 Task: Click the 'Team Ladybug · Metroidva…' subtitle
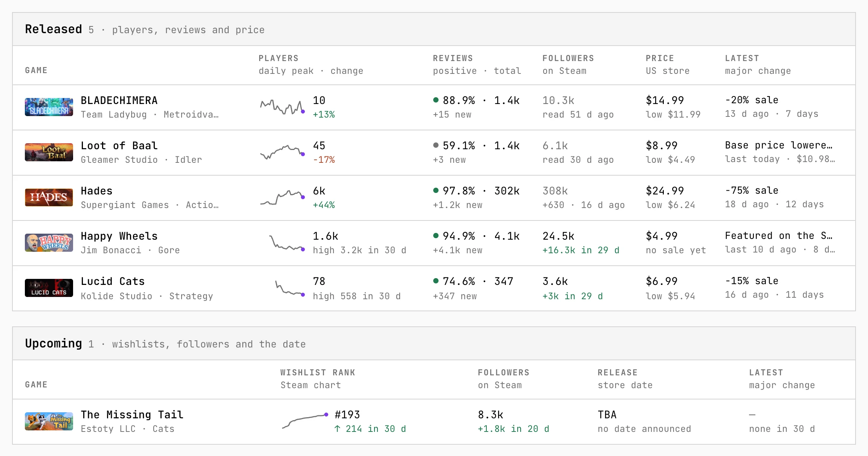[150, 115]
